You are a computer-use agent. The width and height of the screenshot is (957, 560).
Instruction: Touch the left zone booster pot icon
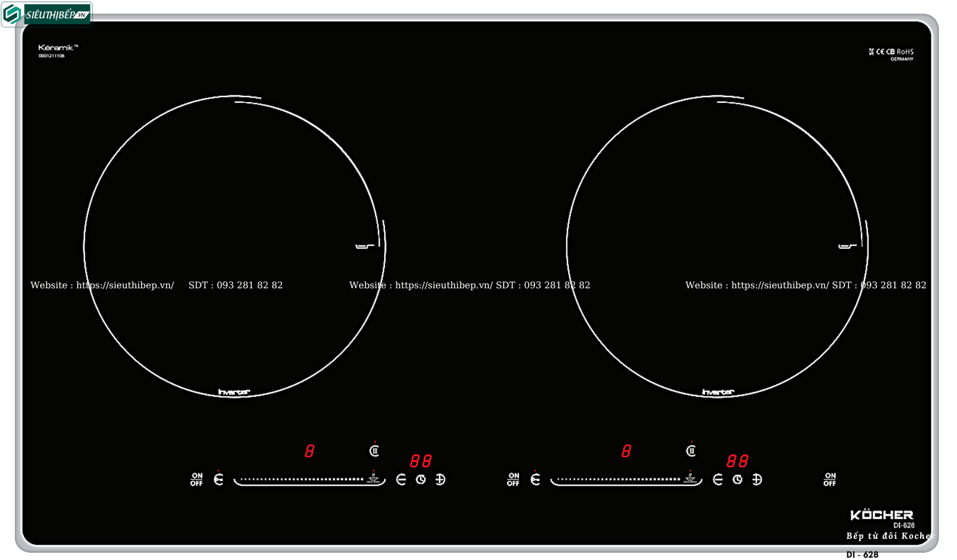coord(373,478)
